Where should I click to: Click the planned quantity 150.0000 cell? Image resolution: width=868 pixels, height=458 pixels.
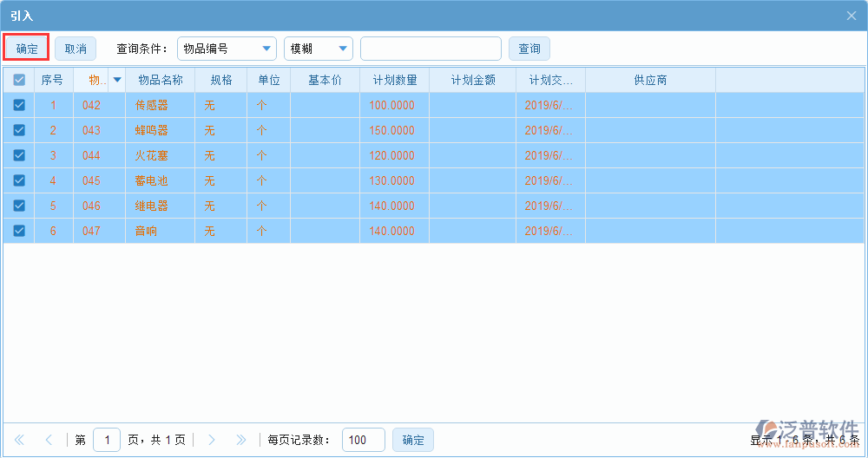click(x=394, y=130)
